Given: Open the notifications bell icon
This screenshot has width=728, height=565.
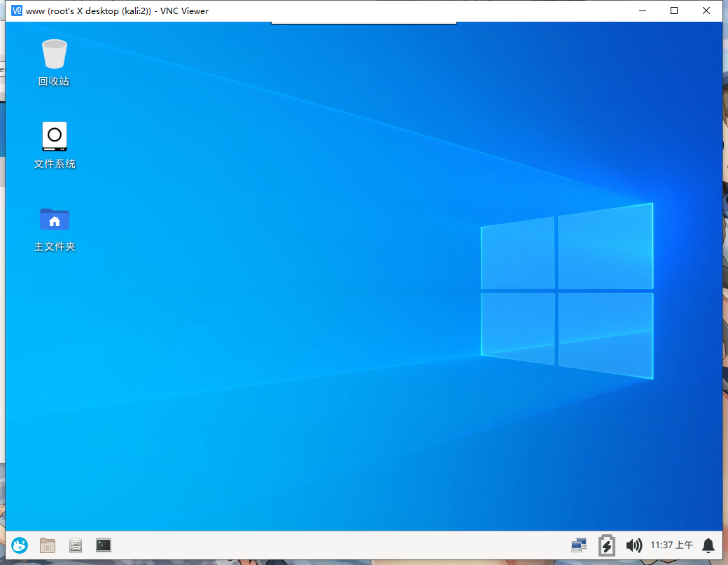Looking at the screenshot, I should 708,545.
